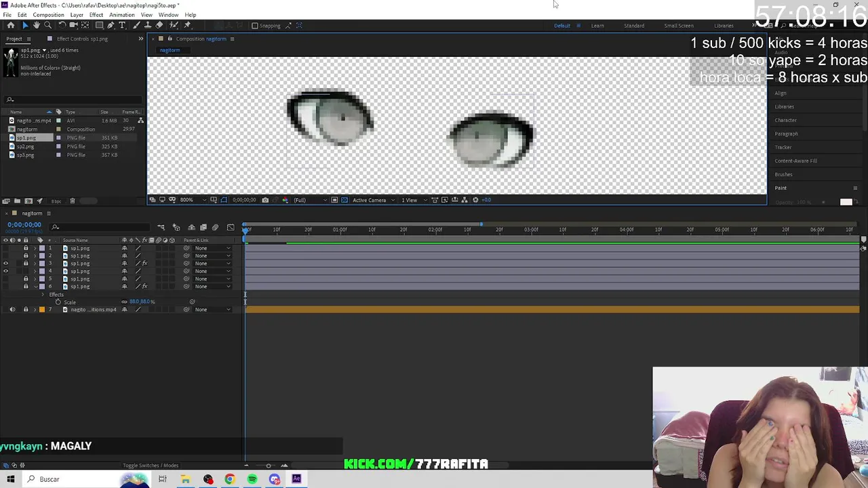Image resolution: width=868 pixels, height=488 pixels.
Task: Toggle the transparency grid button
Action: click(x=344, y=200)
